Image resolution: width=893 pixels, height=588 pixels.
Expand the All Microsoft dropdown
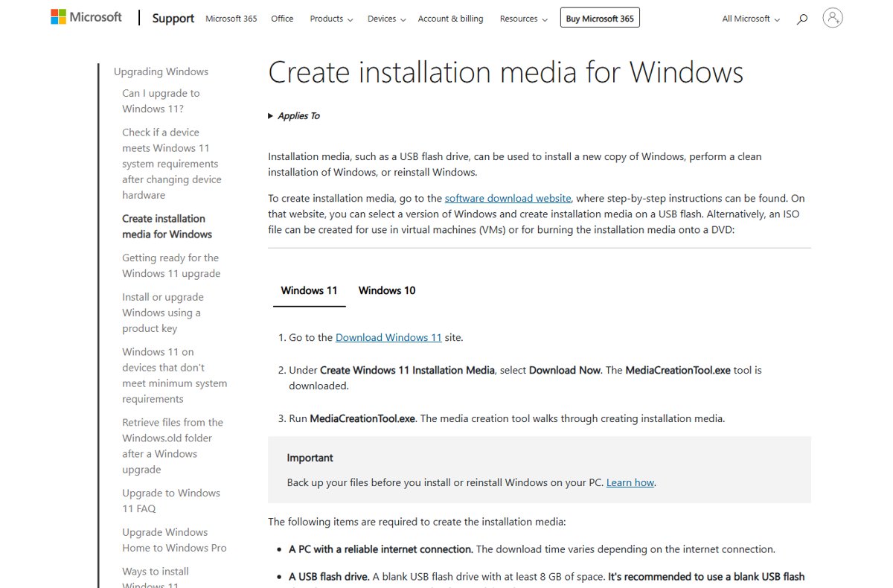[x=751, y=19]
